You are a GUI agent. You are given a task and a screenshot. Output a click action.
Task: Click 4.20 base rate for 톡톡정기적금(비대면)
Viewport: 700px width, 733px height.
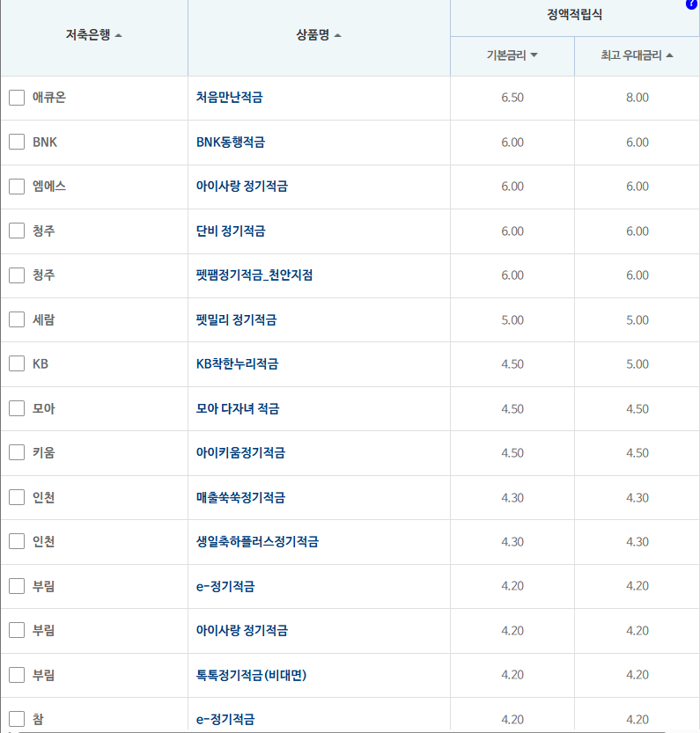[512, 675]
